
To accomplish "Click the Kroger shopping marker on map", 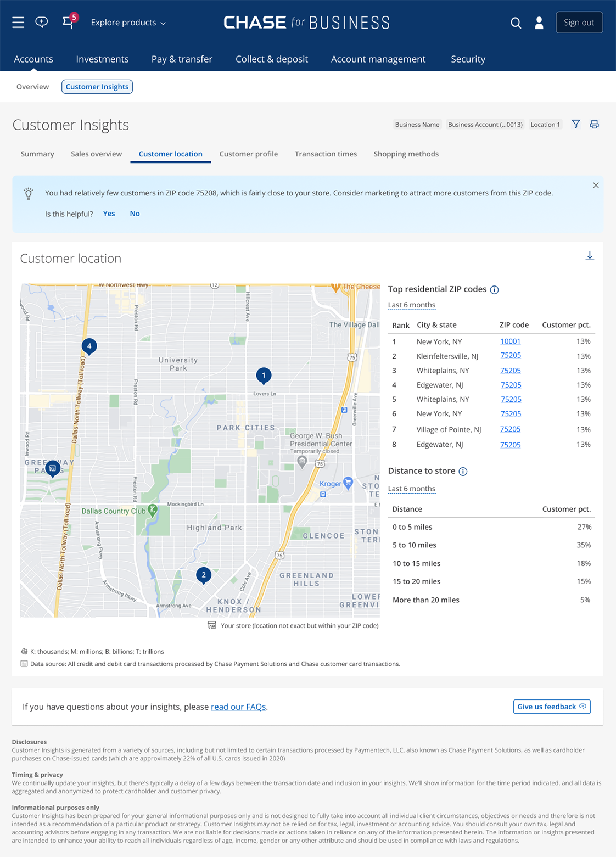I will 348,483.
